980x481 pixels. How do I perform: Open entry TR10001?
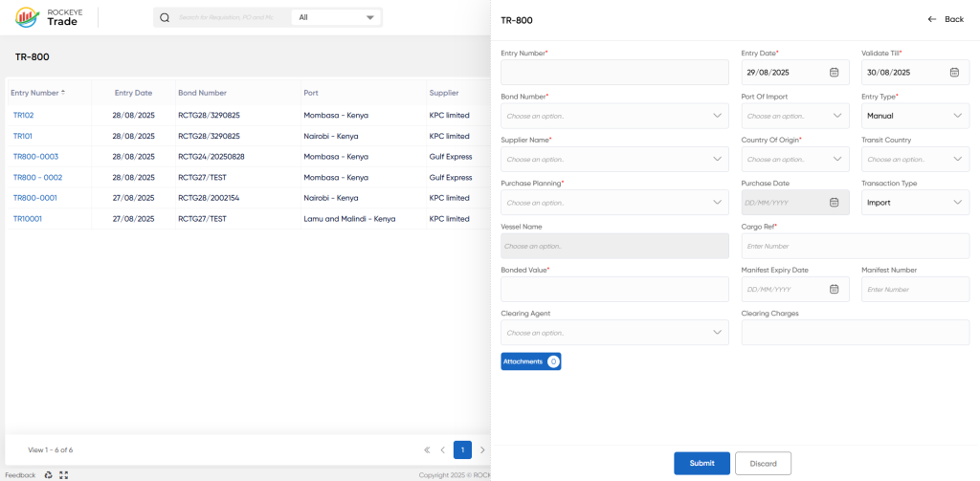pos(28,219)
